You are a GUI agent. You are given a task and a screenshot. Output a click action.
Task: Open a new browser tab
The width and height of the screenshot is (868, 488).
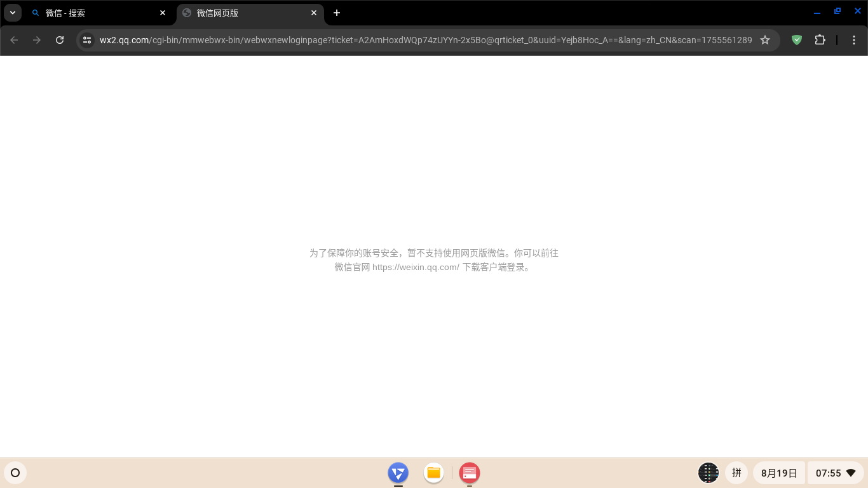(337, 13)
